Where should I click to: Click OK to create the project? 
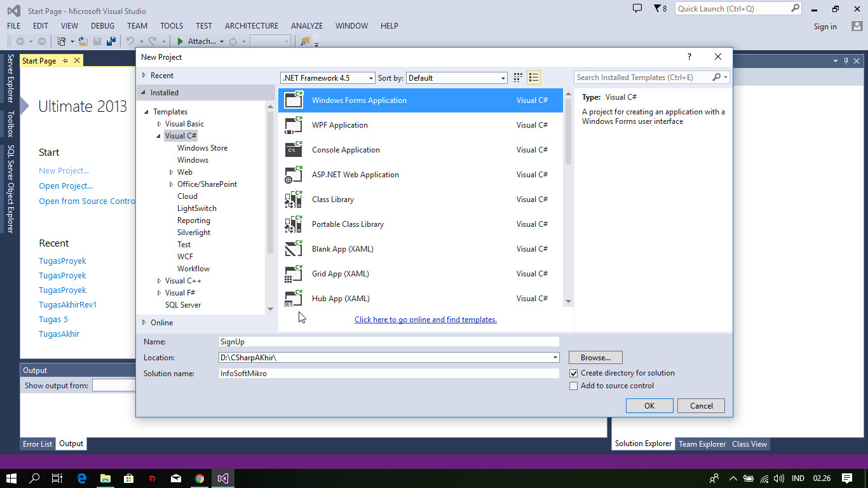649,406
